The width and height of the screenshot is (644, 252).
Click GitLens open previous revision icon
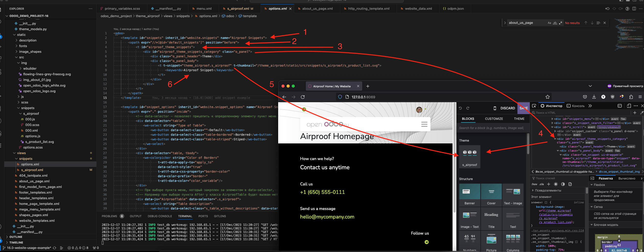(607, 8)
